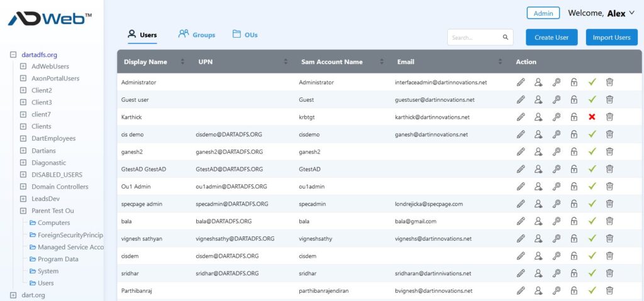Image resolution: width=644 pixels, height=301 pixels.
Task: Delete Administrator using trash icon
Action: [609, 82]
